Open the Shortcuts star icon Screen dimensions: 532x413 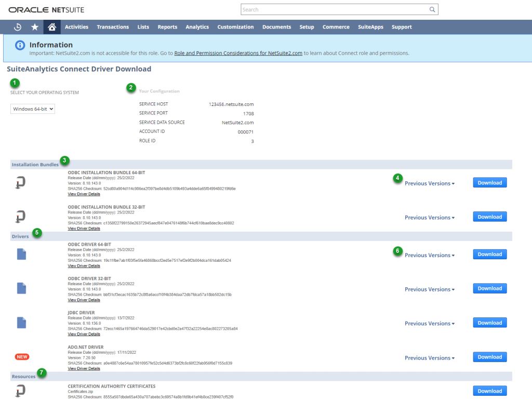[x=35, y=27]
